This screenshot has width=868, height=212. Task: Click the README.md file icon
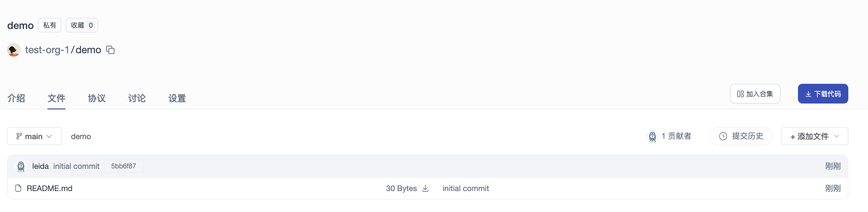coord(18,189)
